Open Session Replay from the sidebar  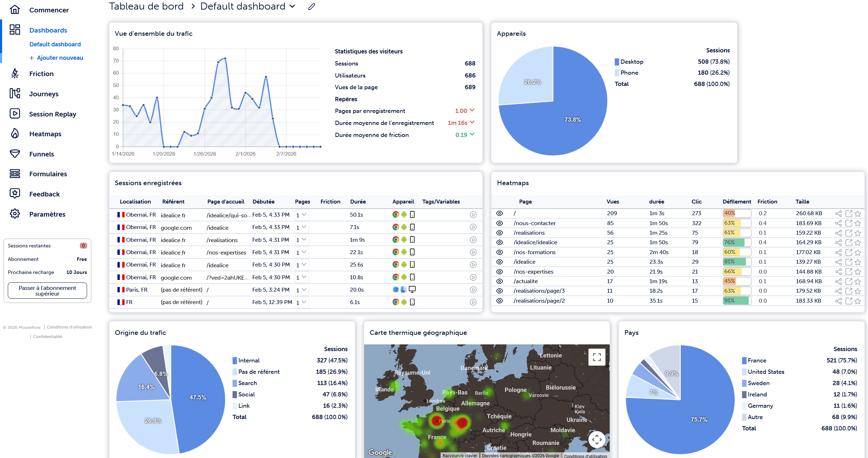[52, 114]
